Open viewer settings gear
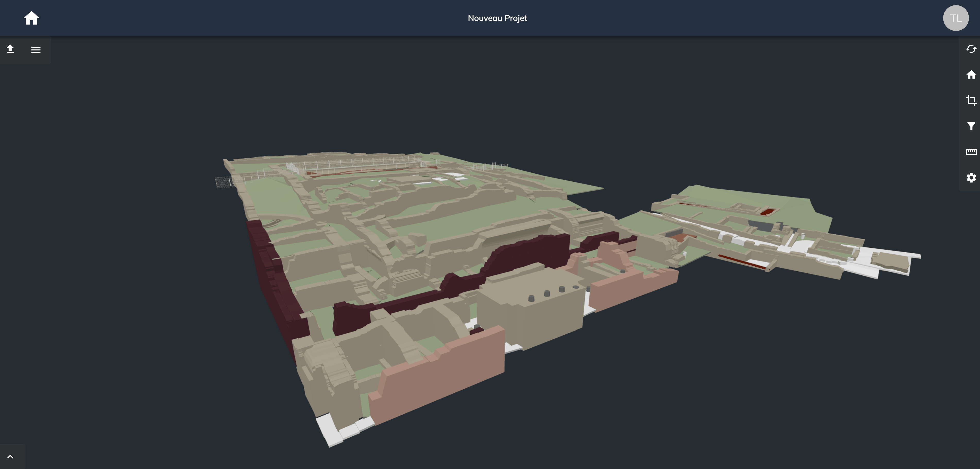 [x=971, y=178]
